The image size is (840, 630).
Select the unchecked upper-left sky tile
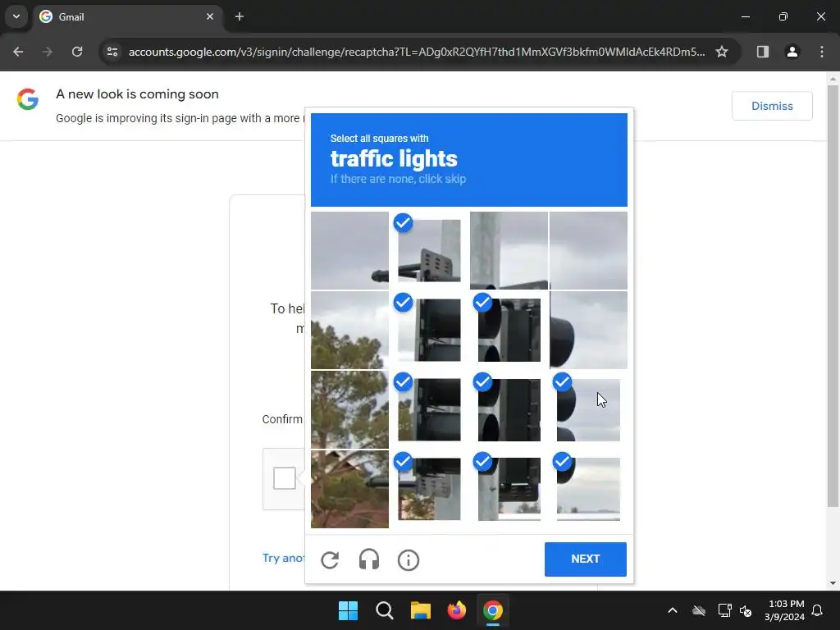[349, 251]
